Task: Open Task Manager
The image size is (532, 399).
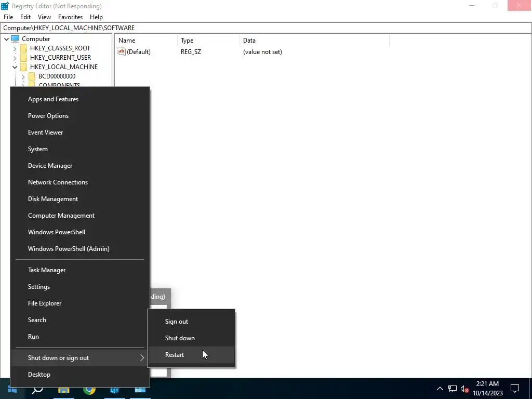Action: tap(80, 270)
